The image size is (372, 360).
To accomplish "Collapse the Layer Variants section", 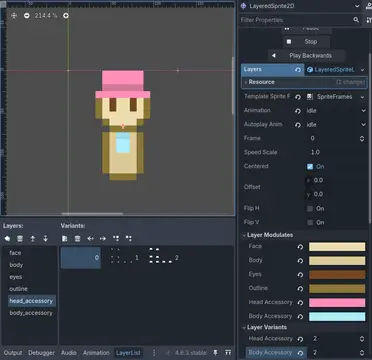I will click(x=304, y=327).
